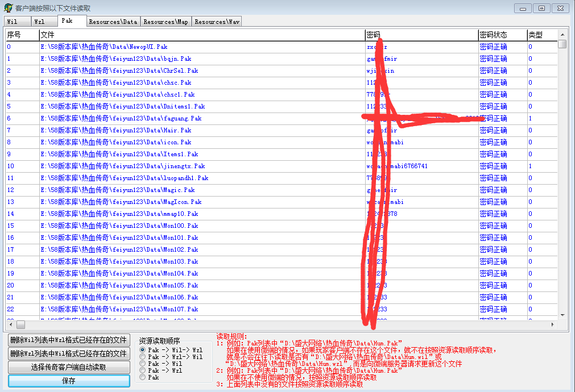Click '删除Wzl列表中Wil格式已经存在的文件' button
575x392 pixels.
69,353
